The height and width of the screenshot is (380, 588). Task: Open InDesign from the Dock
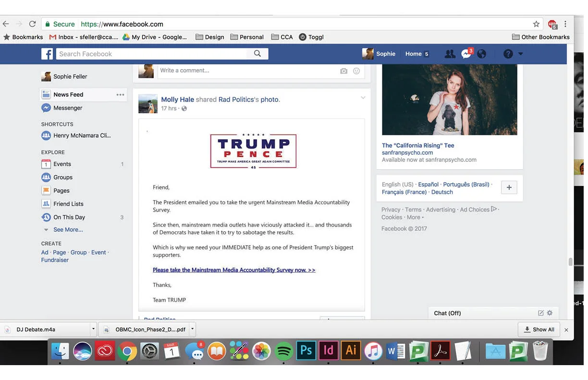[329, 351]
